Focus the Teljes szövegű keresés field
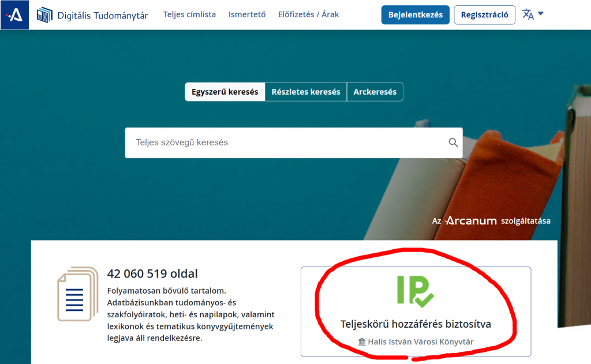Viewport: 591px width, 364px height. coord(294,143)
